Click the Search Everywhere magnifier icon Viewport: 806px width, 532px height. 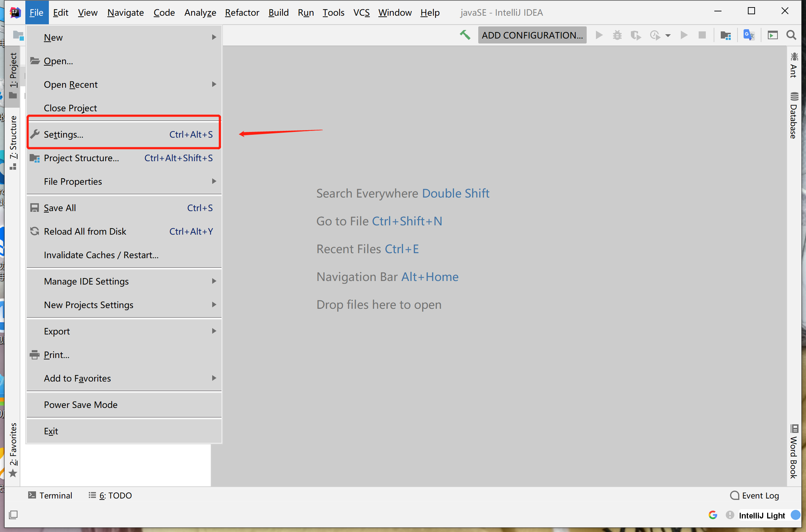coord(791,35)
